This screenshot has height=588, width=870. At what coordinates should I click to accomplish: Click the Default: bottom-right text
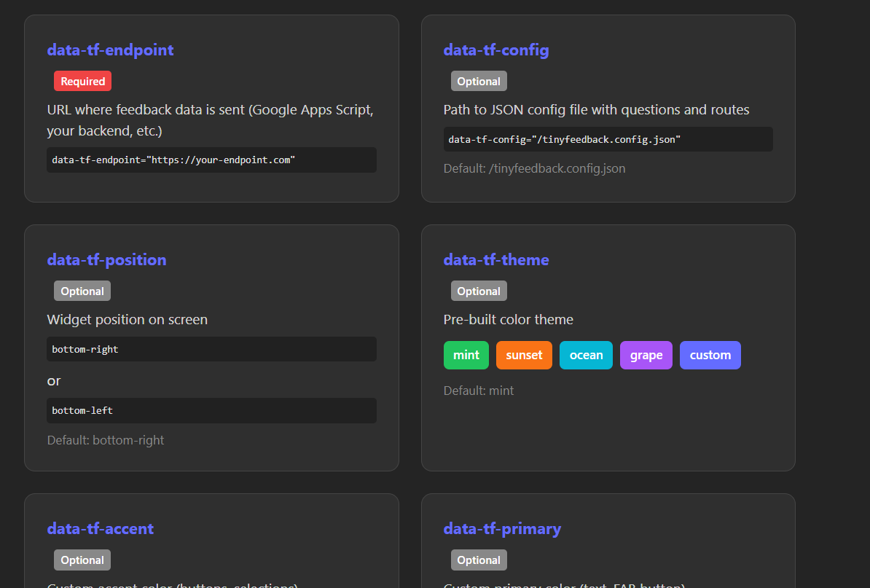pos(106,440)
